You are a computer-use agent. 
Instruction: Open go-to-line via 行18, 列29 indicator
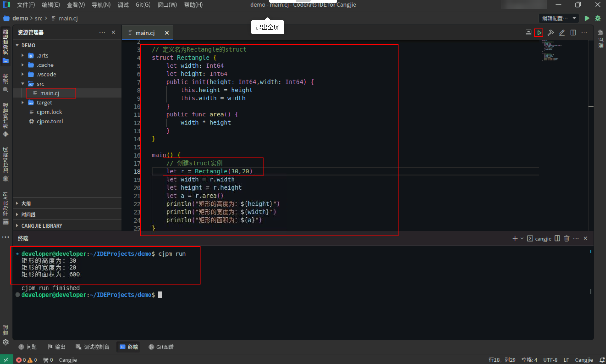click(503, 360)
